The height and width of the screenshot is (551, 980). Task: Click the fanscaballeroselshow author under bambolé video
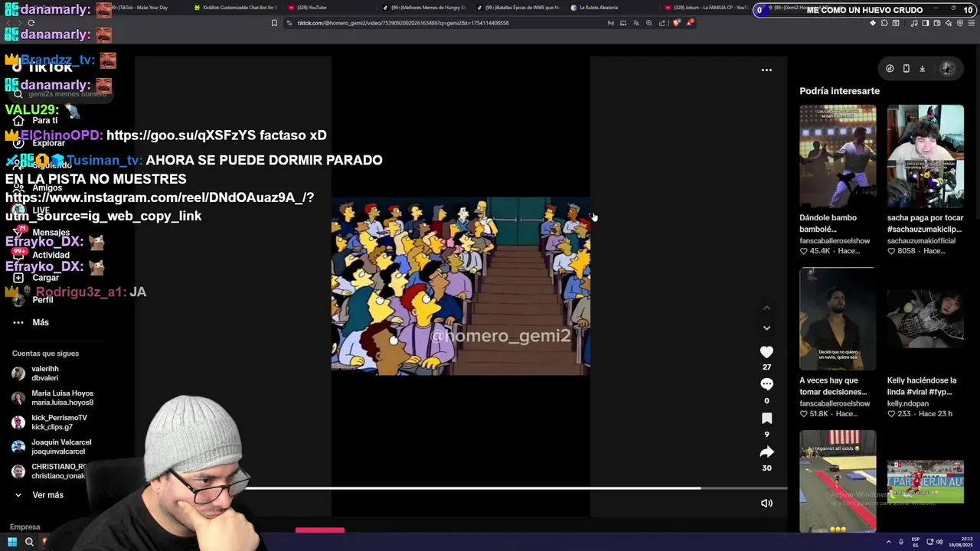(835, 241)
